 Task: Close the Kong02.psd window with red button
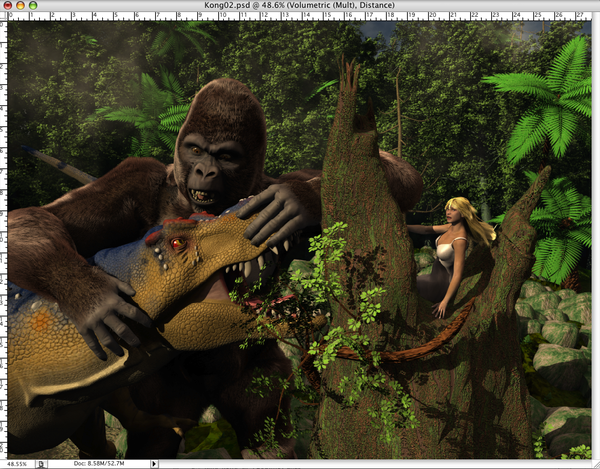tap(8, 5)
